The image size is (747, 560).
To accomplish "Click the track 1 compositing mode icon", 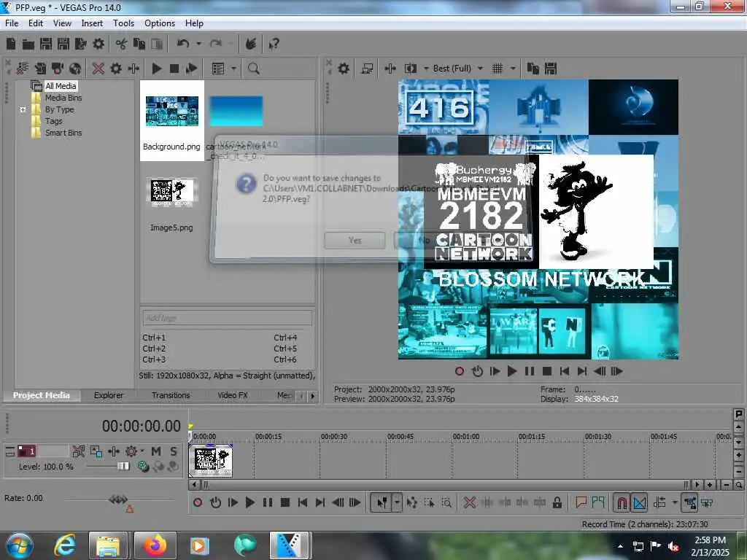I will (142, 466).
